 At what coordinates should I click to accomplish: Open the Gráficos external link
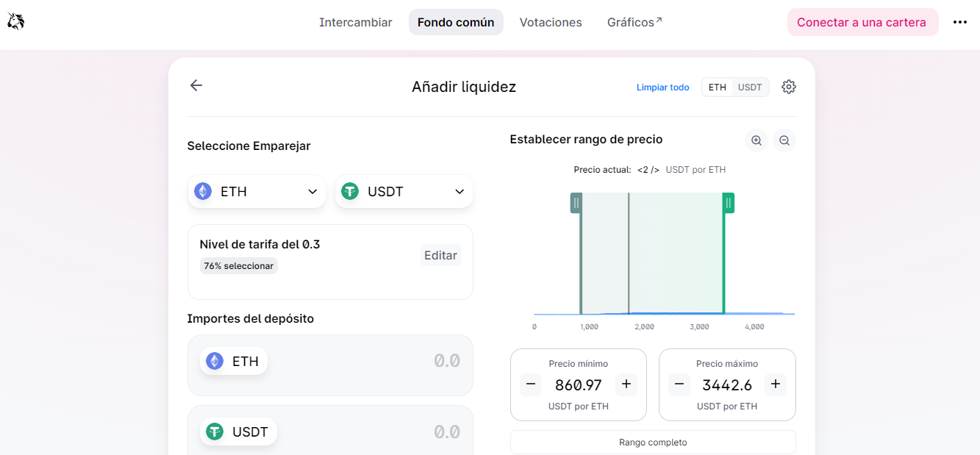click(x=629, y=22)
